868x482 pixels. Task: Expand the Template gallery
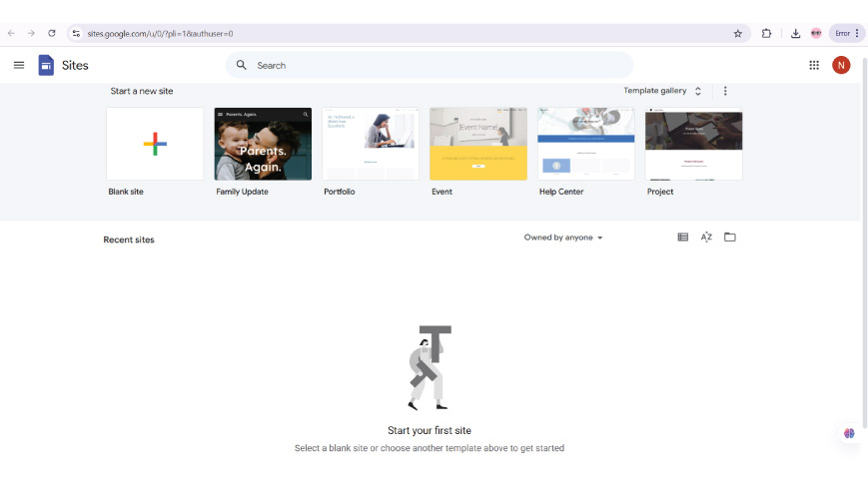coord(662,91)
